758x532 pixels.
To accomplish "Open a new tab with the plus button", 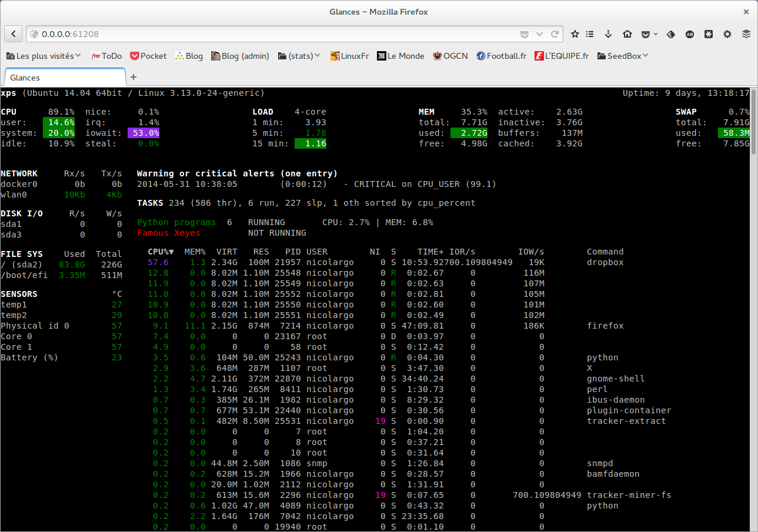I will (133, 77).
